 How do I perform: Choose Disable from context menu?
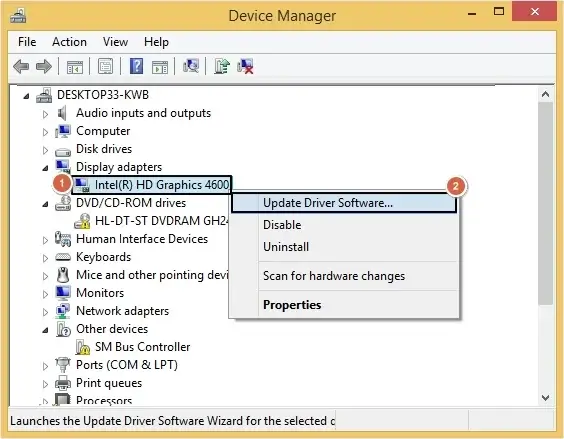[344, 225]
